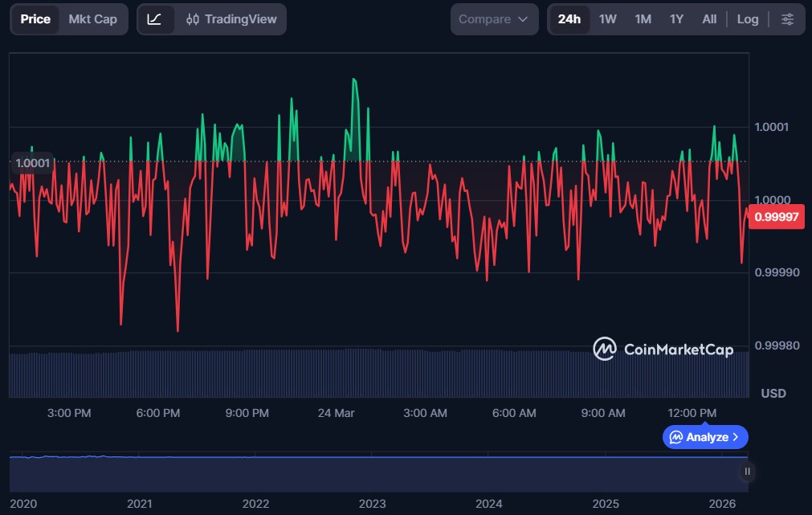Switch chart to Price view
Viewport: 812px width, 515px height.
pos(35,19)
